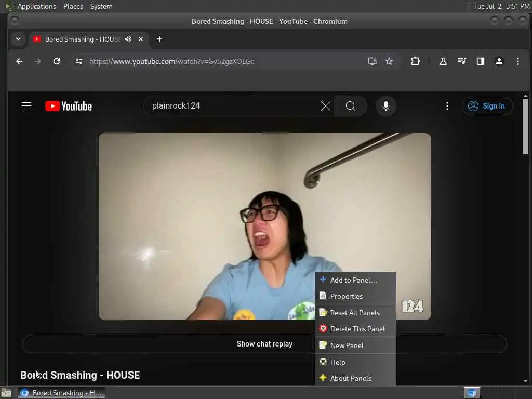Click the browser forward arrow
The width and height of the screenshot is (532, 399).
38,61
